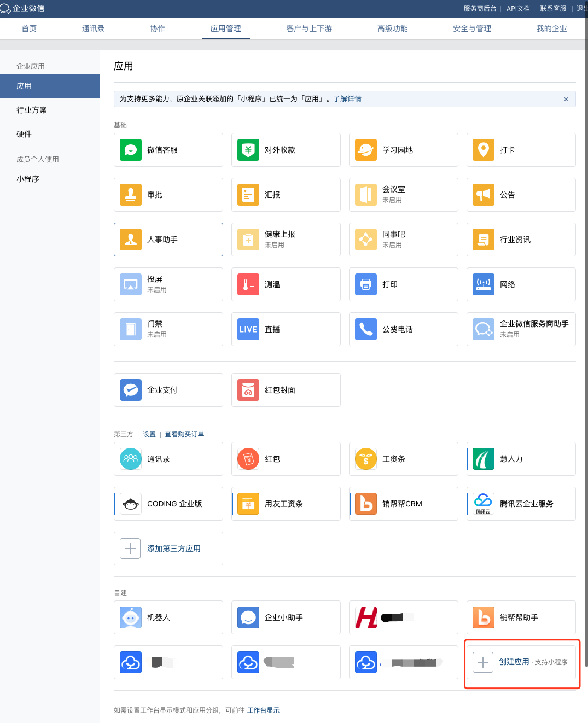Open the 高级功能 tab
Image resolution: width=588 pixels, height=723 pixels.
point(392,28)
